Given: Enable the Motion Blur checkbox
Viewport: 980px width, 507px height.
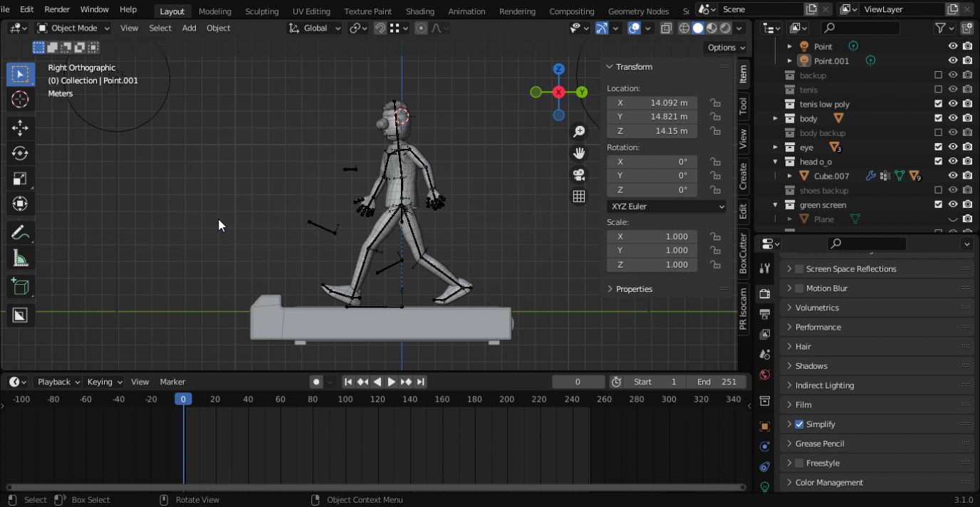Looking at the screenshot, I should tap(799, 288).
